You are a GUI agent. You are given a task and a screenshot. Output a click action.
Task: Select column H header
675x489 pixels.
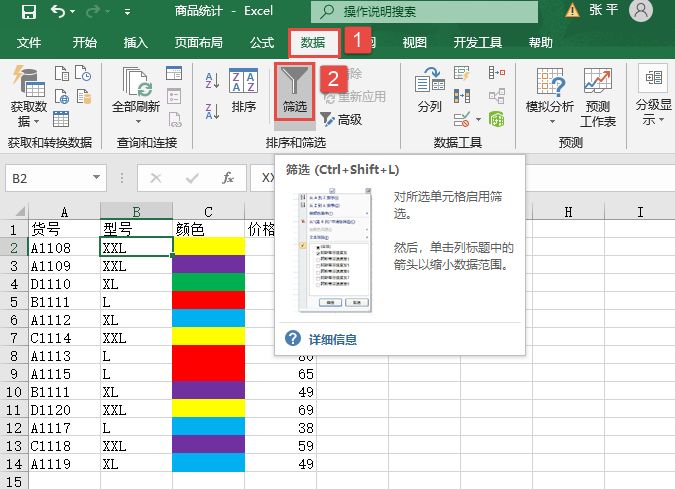568,211
